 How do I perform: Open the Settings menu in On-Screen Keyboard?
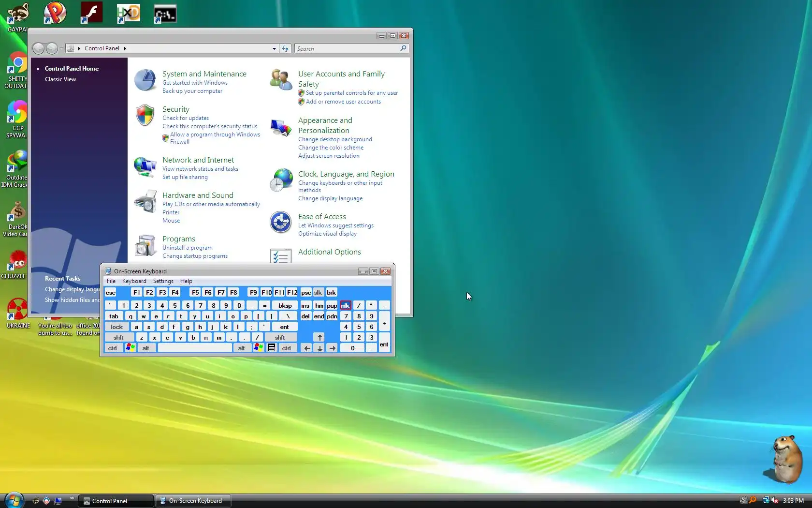(x=163, y=281)
